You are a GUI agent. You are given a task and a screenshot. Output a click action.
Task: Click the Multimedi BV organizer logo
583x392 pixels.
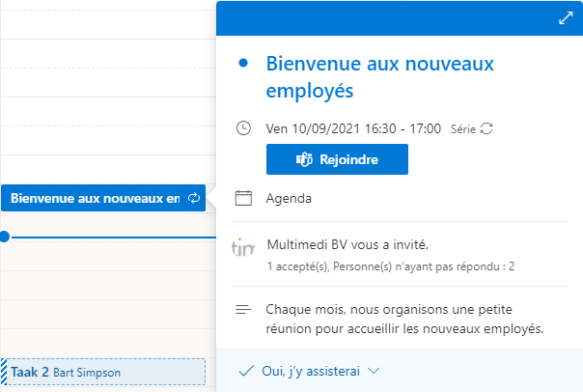[x=243, y=248]
